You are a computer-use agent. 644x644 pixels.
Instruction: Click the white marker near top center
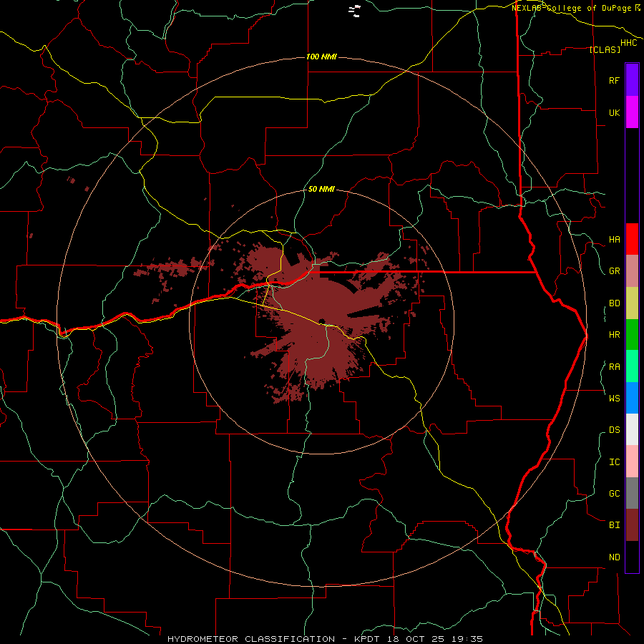pyautogui.click(x=355, y=11)
